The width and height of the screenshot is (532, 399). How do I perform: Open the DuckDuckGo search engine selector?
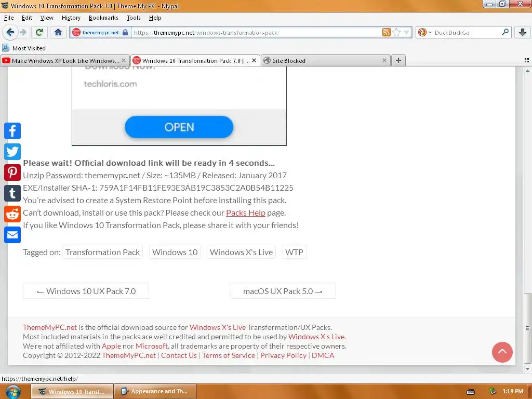[x=424, y=32]
